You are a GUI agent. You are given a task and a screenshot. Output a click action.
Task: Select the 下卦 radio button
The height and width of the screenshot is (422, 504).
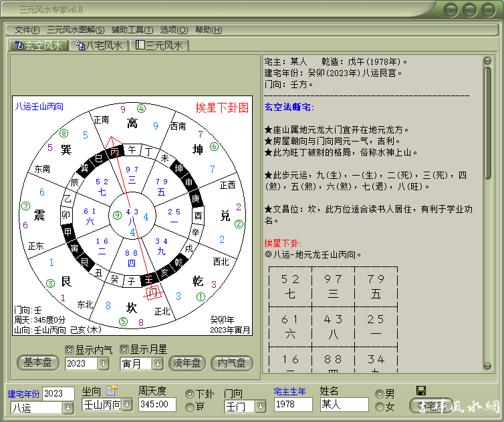click(190, 394)
